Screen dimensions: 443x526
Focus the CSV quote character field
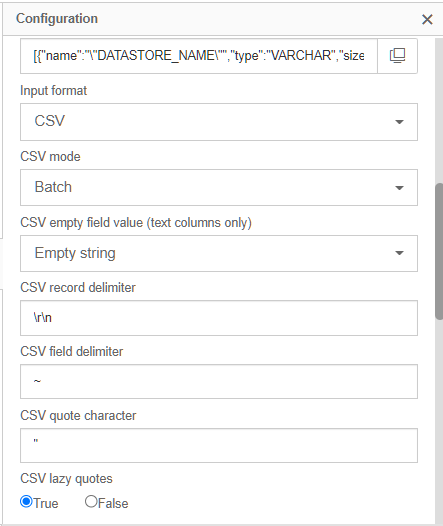click(219, 445)
